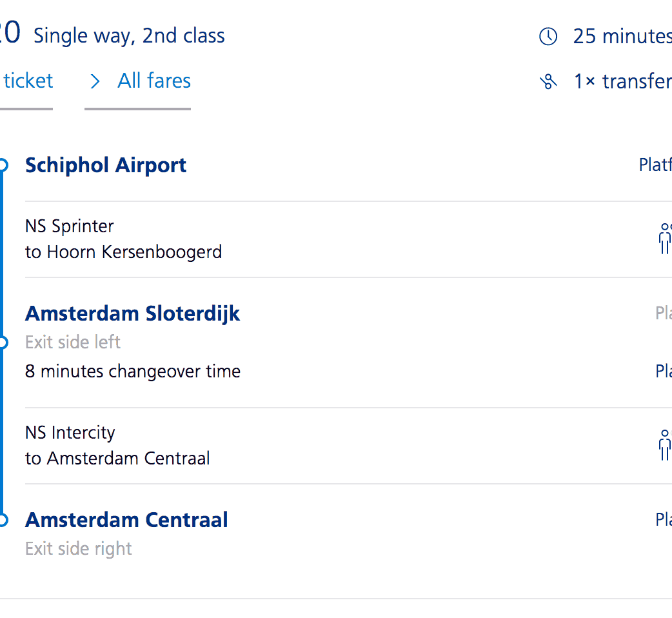
Task: Open the All fares link
Action: pyautogui.click(x=154, y=81)
